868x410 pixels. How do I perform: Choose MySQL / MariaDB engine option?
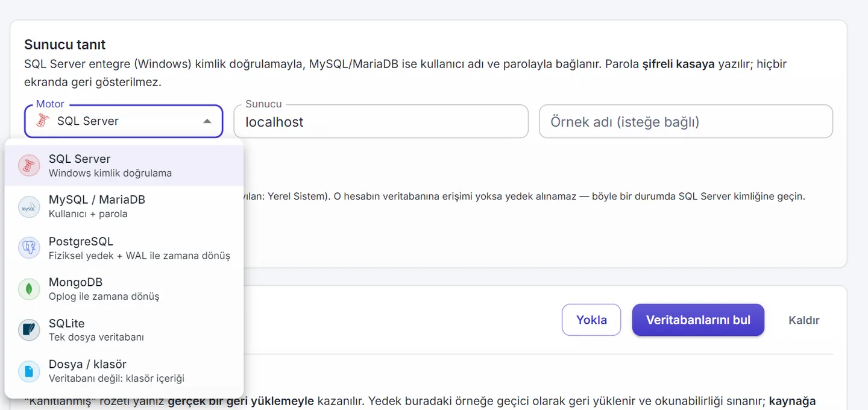pos(124,206)
